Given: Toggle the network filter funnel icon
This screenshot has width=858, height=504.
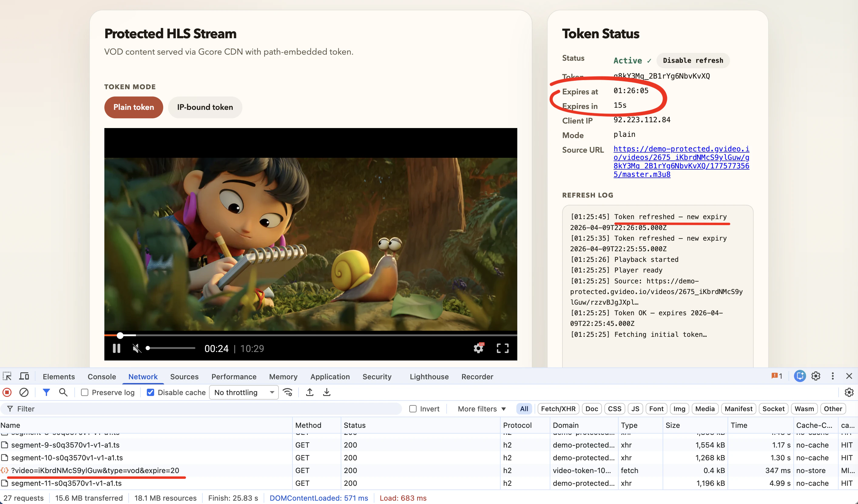Looking at the screenshot, I should [46, 392].
